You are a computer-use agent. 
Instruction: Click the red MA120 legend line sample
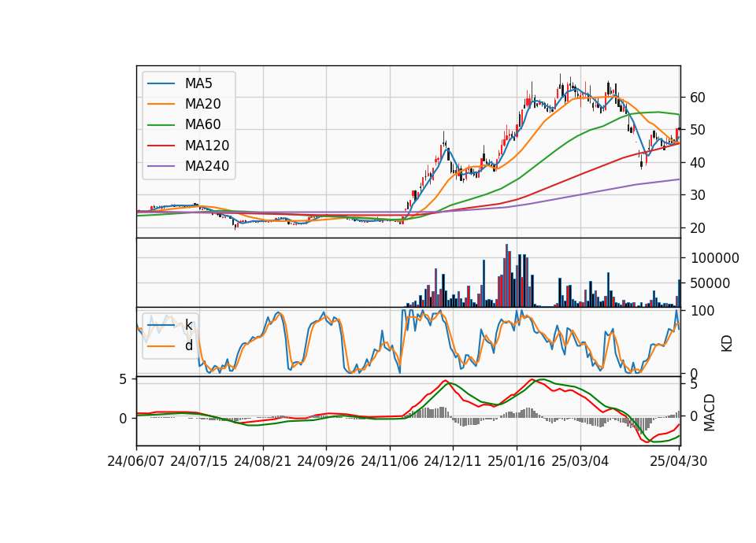tap(161, 146)
